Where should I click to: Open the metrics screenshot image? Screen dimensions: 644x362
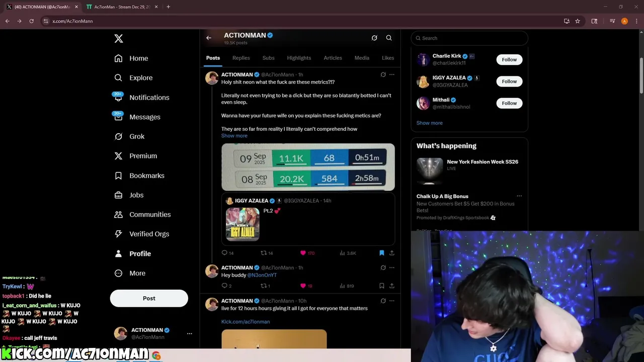pos(308,167)
